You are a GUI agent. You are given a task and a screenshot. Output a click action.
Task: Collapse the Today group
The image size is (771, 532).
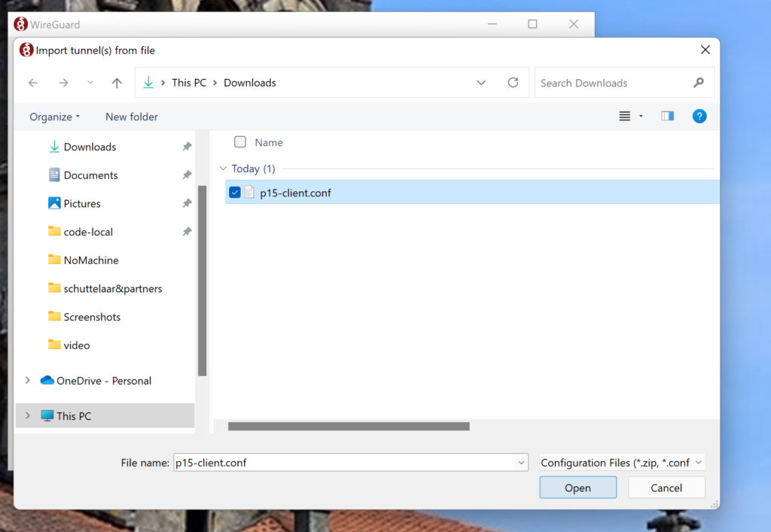coord(223,169)
